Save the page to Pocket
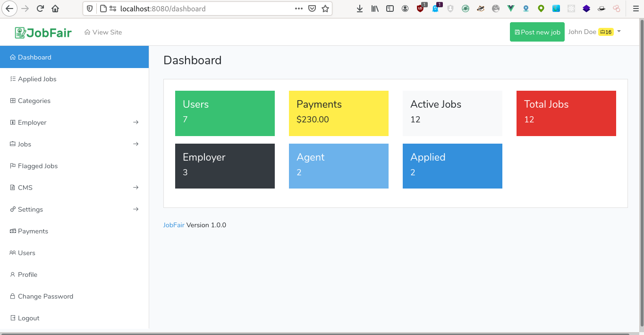 pyautogui.click(x=312, y=9)
